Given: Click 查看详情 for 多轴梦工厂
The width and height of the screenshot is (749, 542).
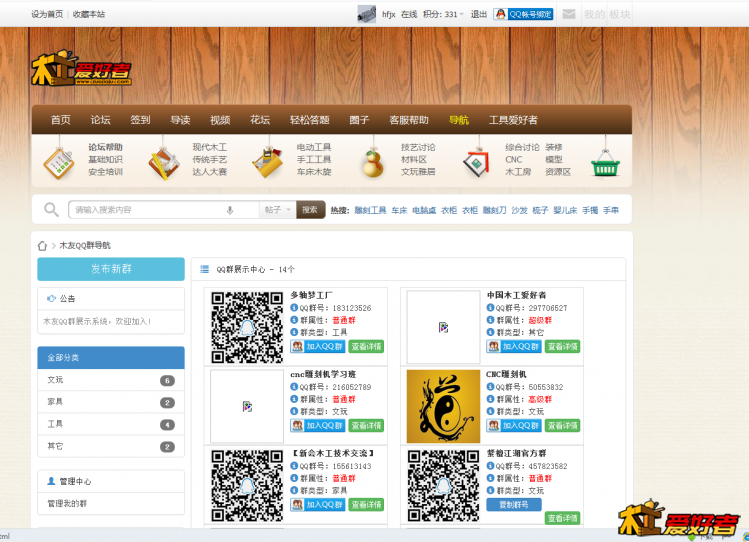Looking at the screenshot, I should 366,346.
